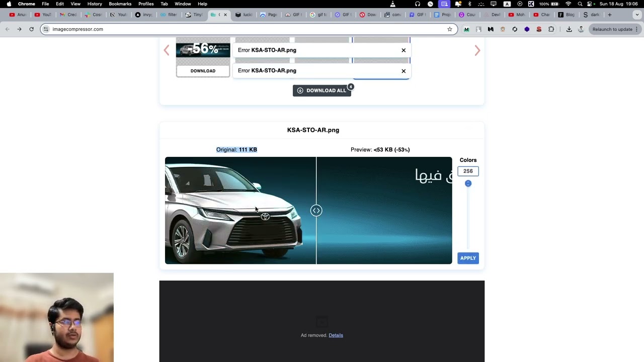The width and height of the screenshot is (644, 362).
Task: Click the Bluetooth menu bar icon
Action: [x=469, y=4]
